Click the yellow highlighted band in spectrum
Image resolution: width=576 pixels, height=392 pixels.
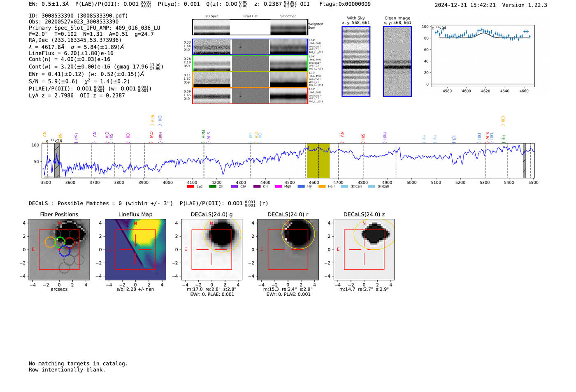(x=318, y=160)
